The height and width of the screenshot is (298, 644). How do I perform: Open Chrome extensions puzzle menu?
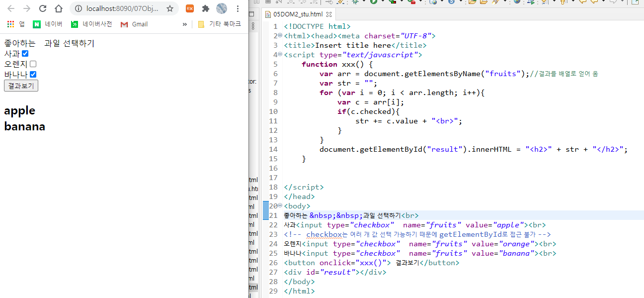205,8
